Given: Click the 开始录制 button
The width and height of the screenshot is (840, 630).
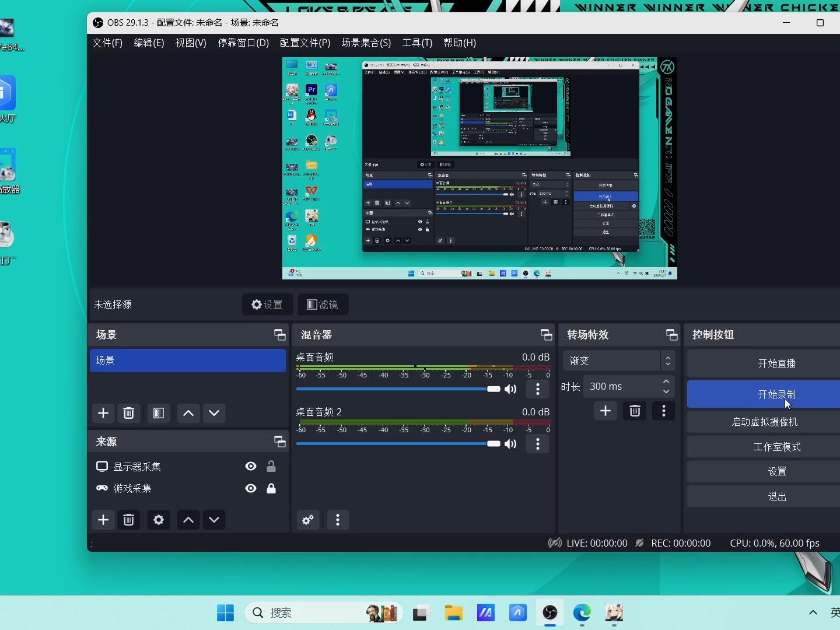Looking at the screenshot, I should click(764, 394).
